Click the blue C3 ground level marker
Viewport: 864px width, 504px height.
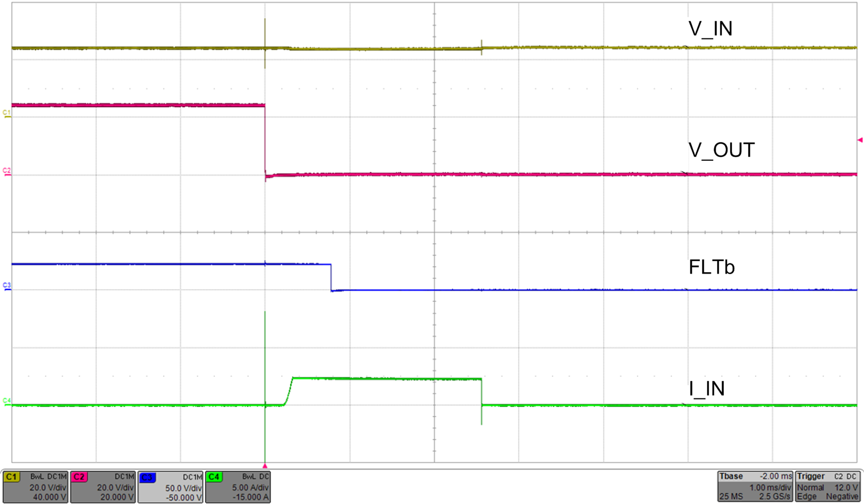6,287
